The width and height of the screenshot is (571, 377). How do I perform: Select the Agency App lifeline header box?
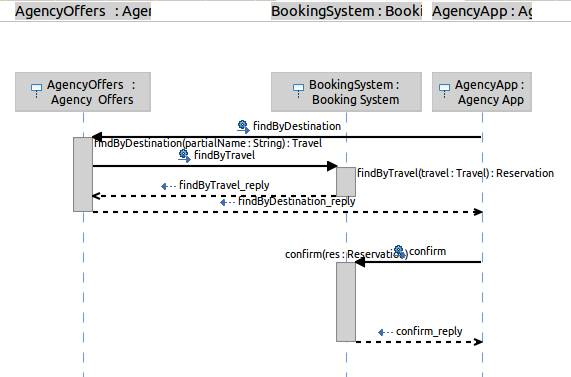pos(482,92)
